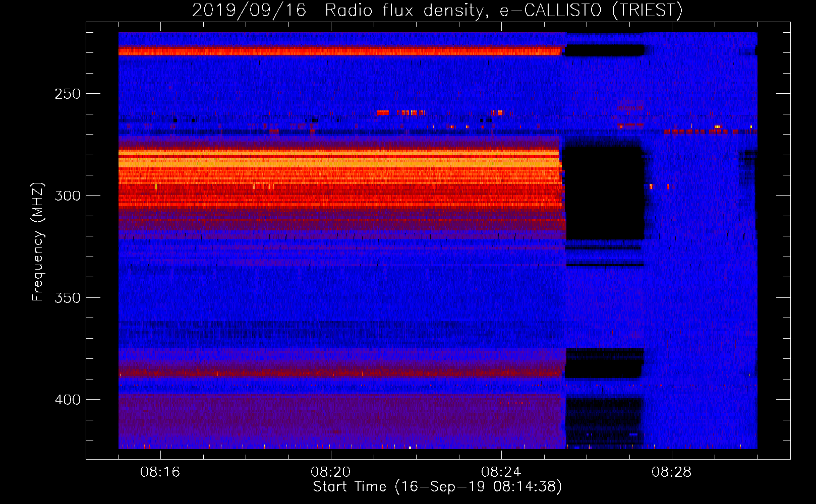The image size is (816, 504).
Task: Select the 300 frequency axis label
Action: pos(68,196)
